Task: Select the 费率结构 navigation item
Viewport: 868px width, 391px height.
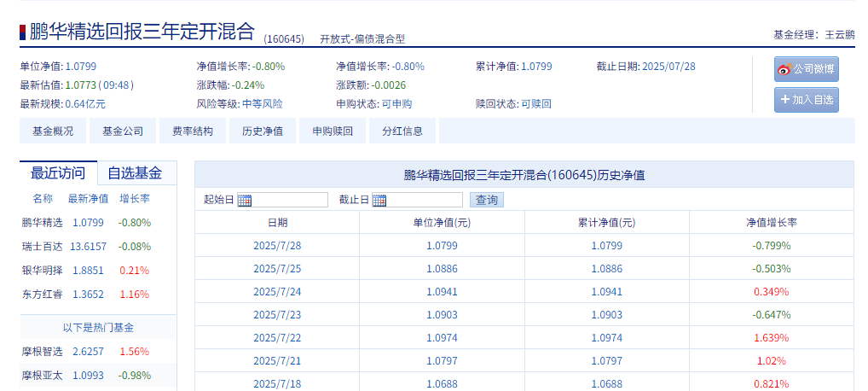Action: click(193, 131)
